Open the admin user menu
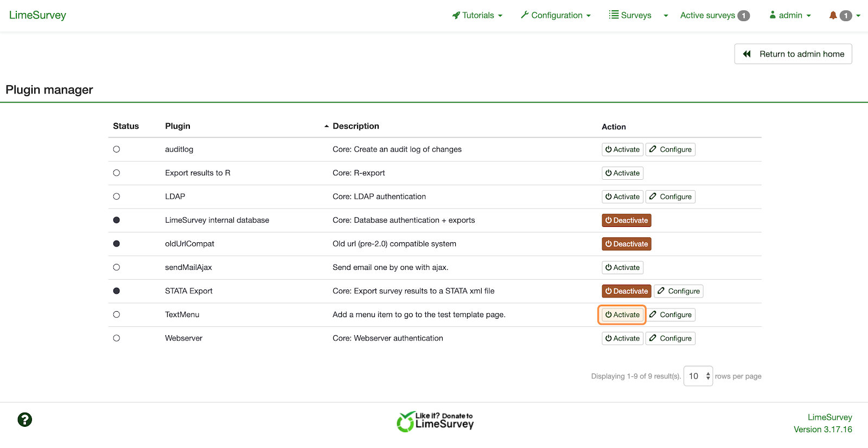This screenshot has width=868, height=448. [790, 15]
